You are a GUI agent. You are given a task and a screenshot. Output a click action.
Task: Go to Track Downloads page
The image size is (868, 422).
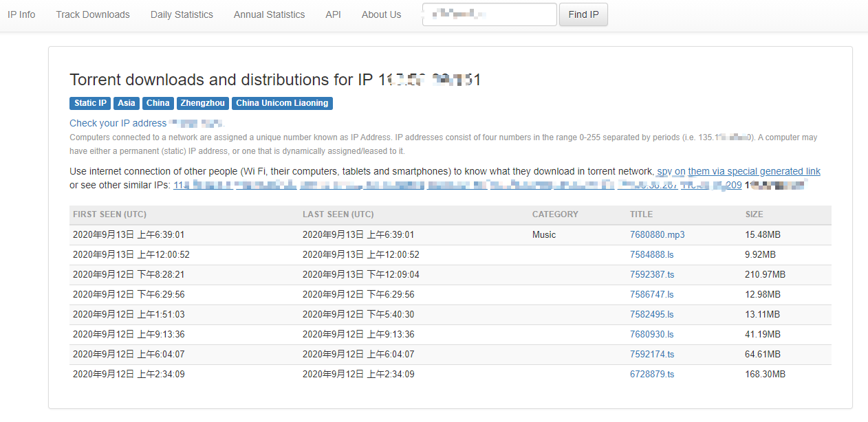click(x=93, y=14)
